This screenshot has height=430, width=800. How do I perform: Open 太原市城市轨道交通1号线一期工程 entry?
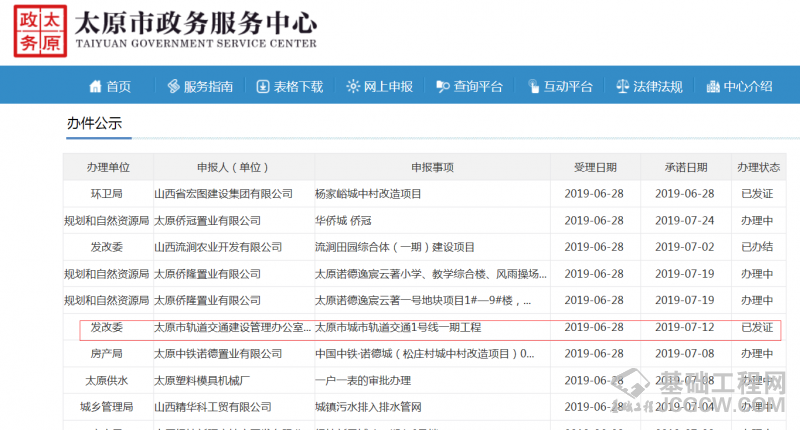(398, 327)
